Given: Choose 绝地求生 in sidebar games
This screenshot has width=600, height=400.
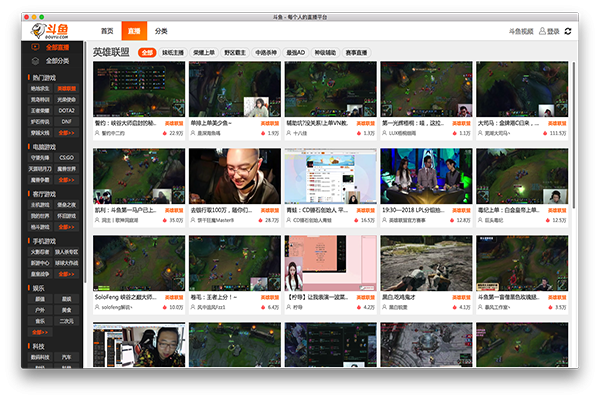Looking at the screenshot, I should click(x=40, y=88).
